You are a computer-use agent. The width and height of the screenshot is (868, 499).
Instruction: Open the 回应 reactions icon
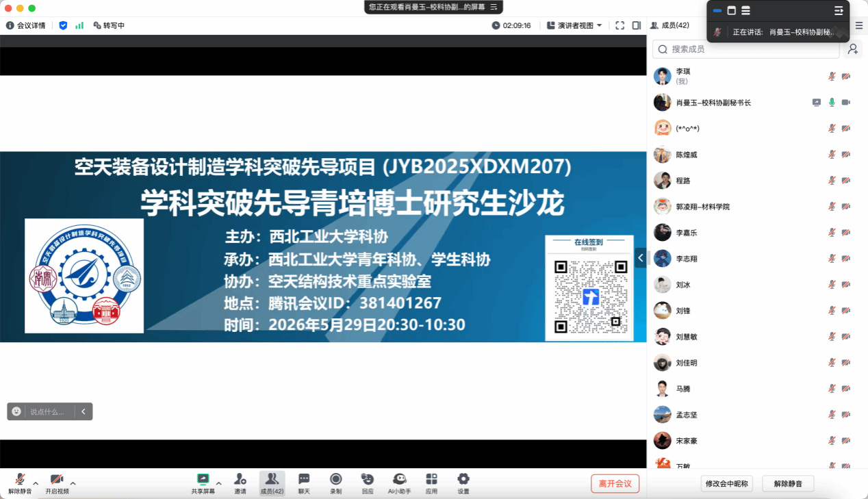point(368,479)
